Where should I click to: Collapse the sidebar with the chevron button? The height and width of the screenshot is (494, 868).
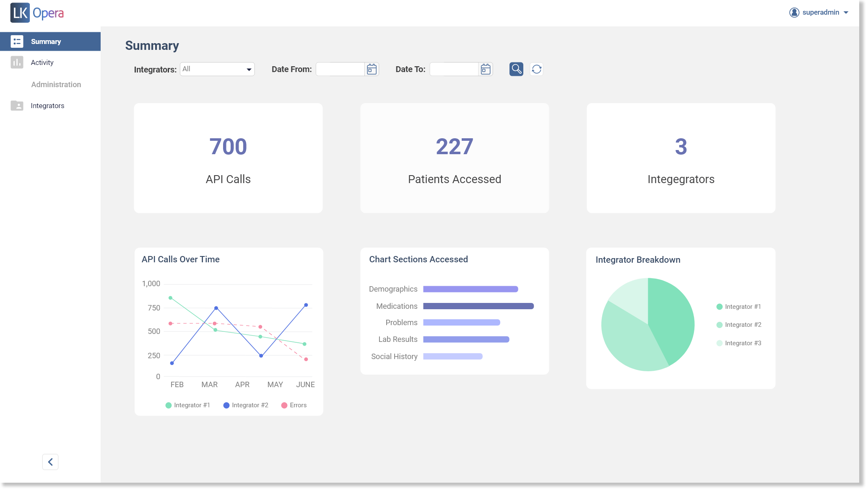[x=50, y=462]
